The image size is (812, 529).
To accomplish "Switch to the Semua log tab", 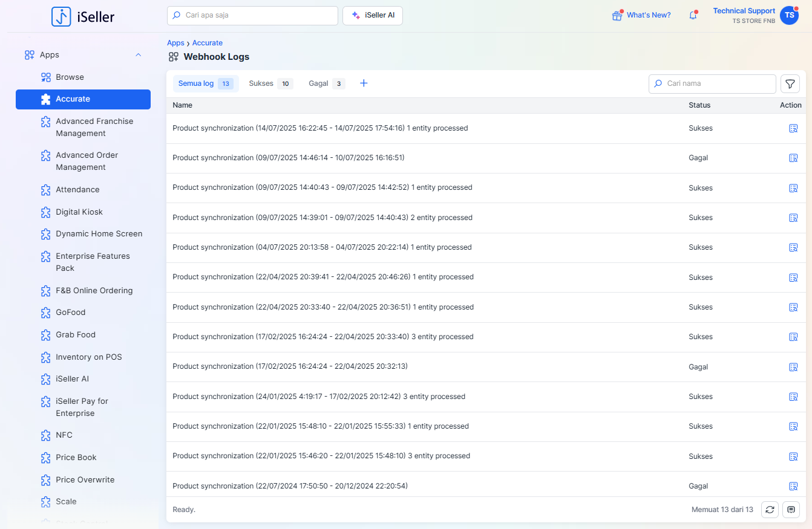I will 206,83.
